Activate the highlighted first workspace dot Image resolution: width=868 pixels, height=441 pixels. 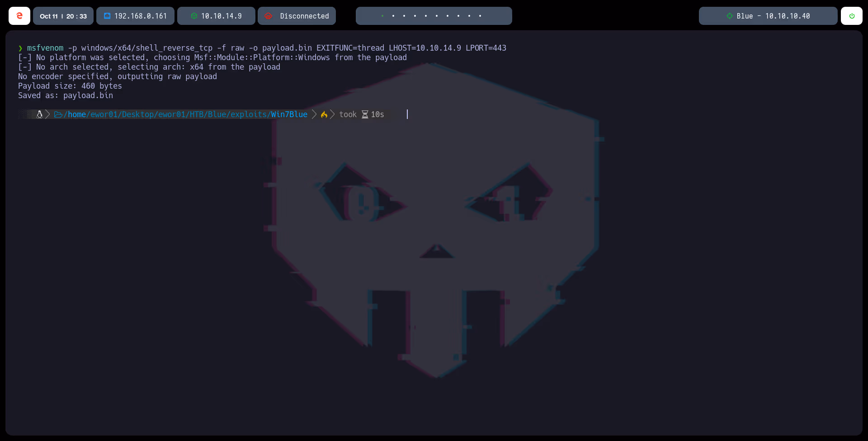click(x=383, y=16)
